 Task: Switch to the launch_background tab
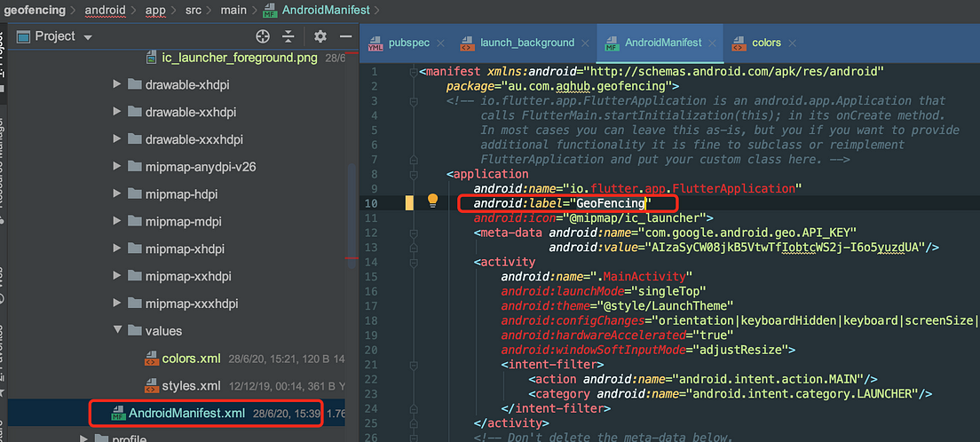click(527, 43)
